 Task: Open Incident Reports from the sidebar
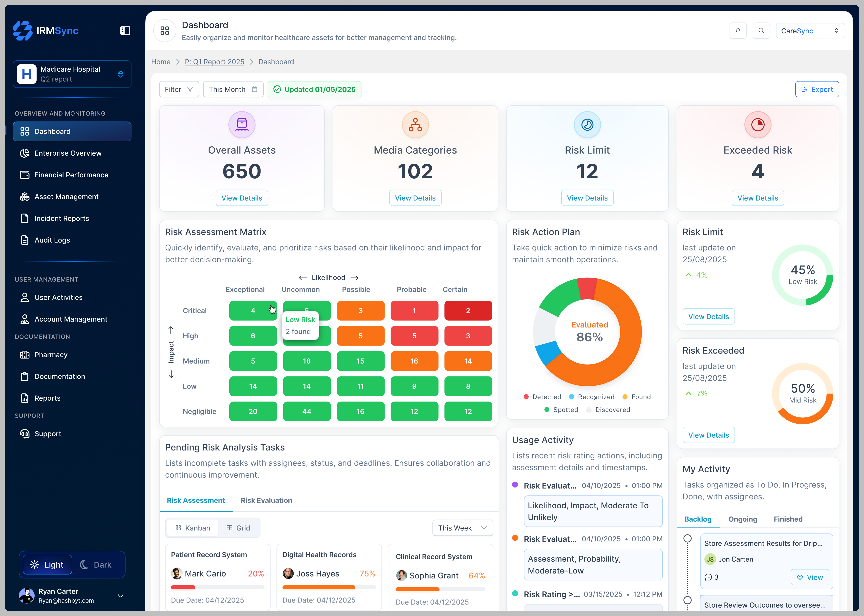(62, 218)
